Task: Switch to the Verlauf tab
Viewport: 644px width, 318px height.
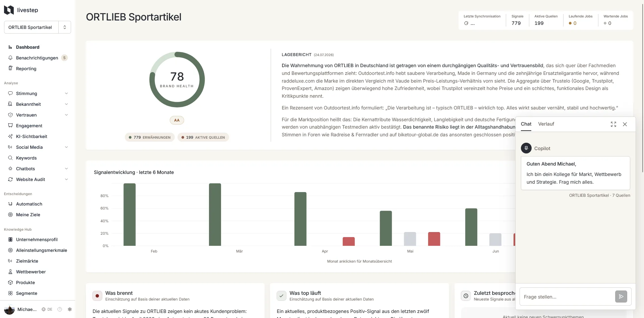Action: click(546, 124)
